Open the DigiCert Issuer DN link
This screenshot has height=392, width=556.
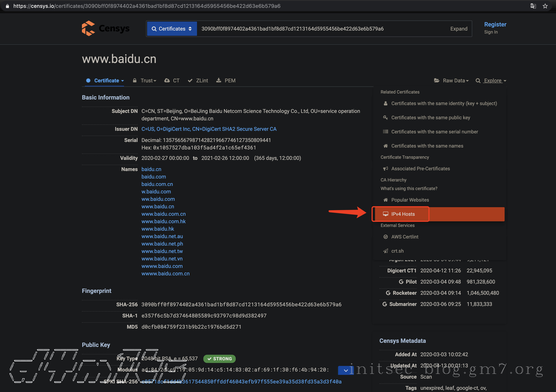209,129
